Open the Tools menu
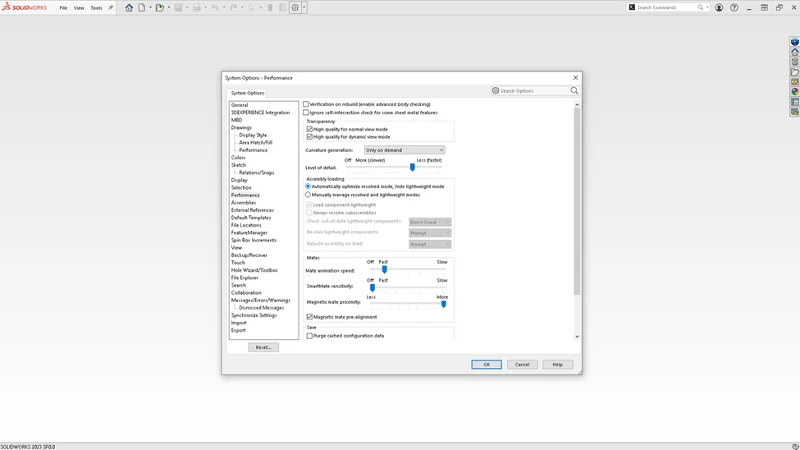800x450 pixels. click(96, 8)
